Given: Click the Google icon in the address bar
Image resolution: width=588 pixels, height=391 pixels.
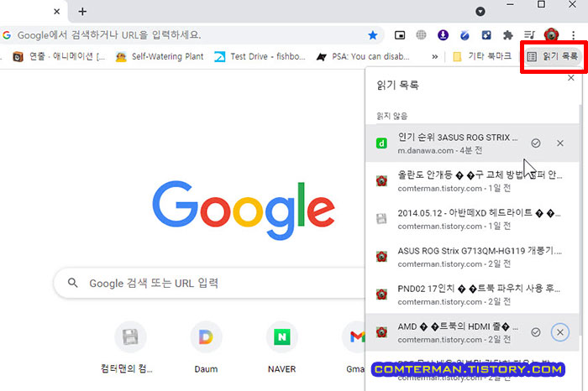Looking at the screenshot, I should pos(7,35).
